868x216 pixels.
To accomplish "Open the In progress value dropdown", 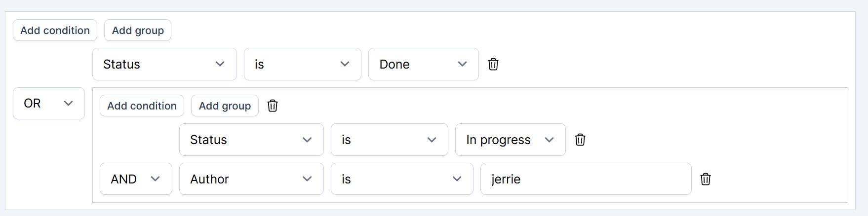I will pos(510,140).
